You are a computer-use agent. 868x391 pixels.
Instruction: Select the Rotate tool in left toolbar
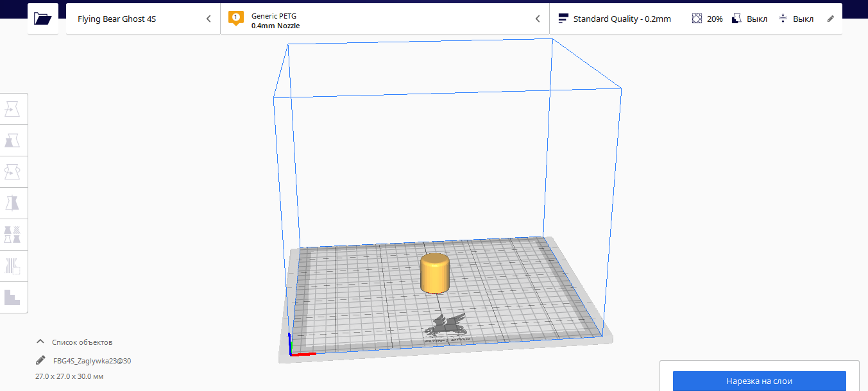[x=13, y=172]
